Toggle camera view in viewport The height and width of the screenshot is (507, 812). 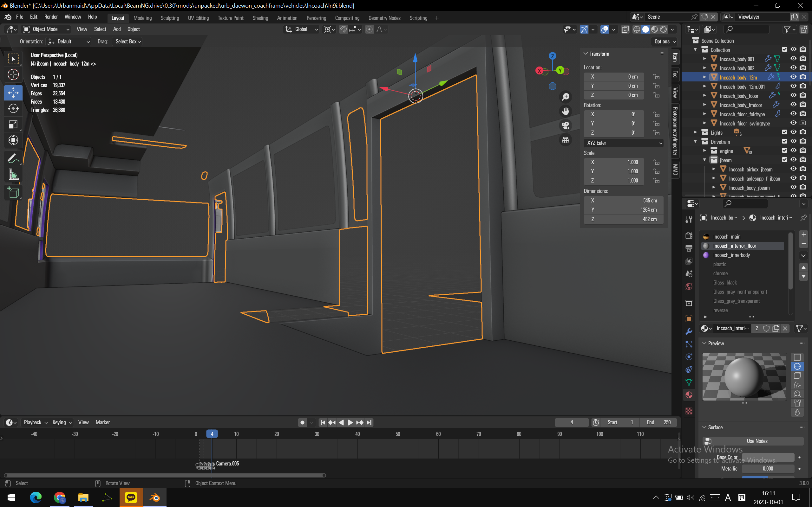(x=566, y=125)
